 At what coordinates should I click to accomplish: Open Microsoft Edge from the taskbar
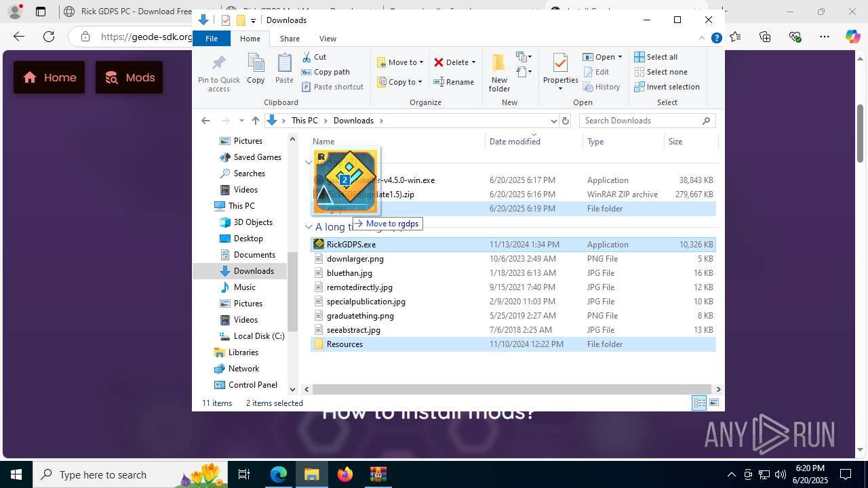[279, 474]
